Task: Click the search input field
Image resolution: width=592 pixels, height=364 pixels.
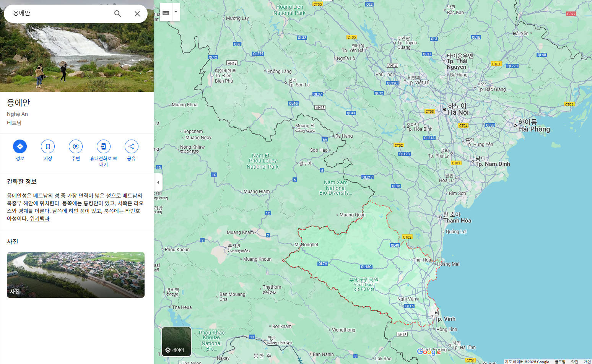Action: [x=57, y=13]
